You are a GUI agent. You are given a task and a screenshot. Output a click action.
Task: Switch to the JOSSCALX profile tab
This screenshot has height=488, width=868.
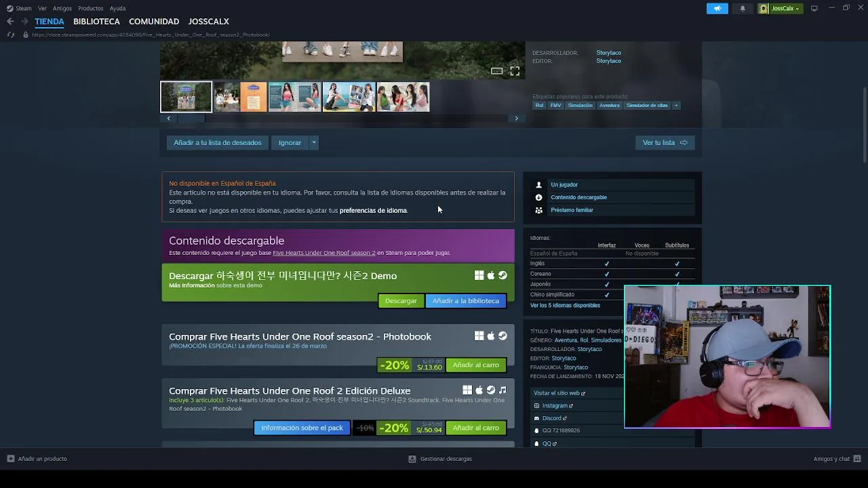coord(208,22)
